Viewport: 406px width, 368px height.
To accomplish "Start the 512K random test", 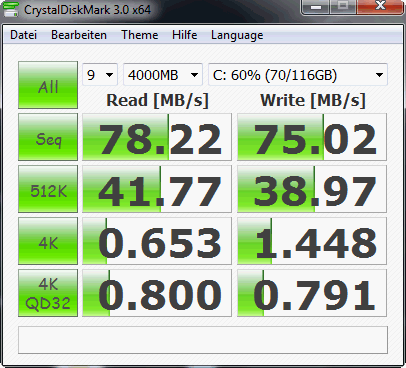I will point(48,189).
